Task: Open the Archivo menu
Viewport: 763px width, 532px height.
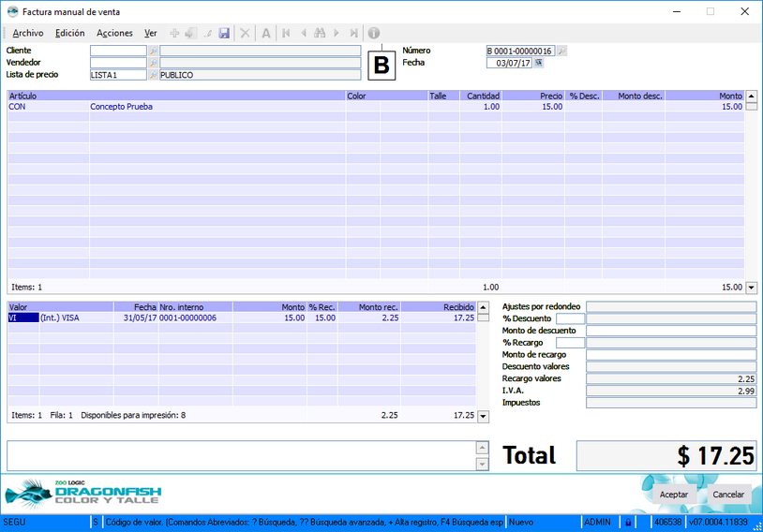Action: pyautogui.click(x=28, y=33)
